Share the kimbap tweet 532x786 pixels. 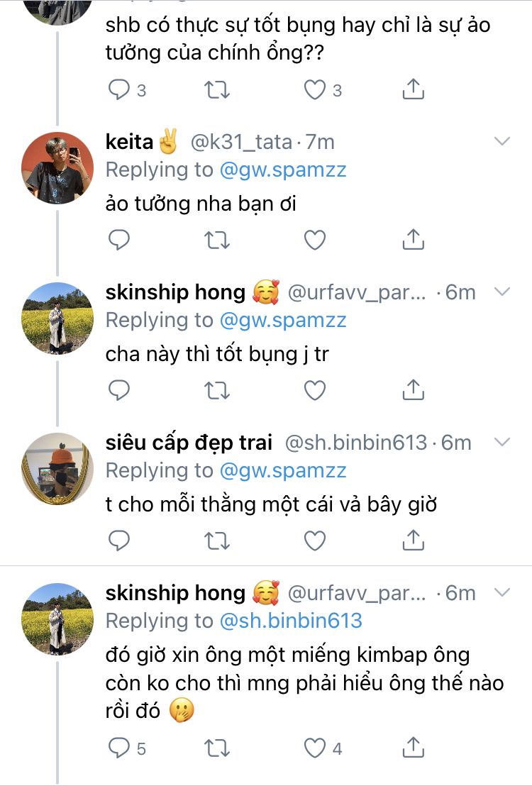pos(413,747)
